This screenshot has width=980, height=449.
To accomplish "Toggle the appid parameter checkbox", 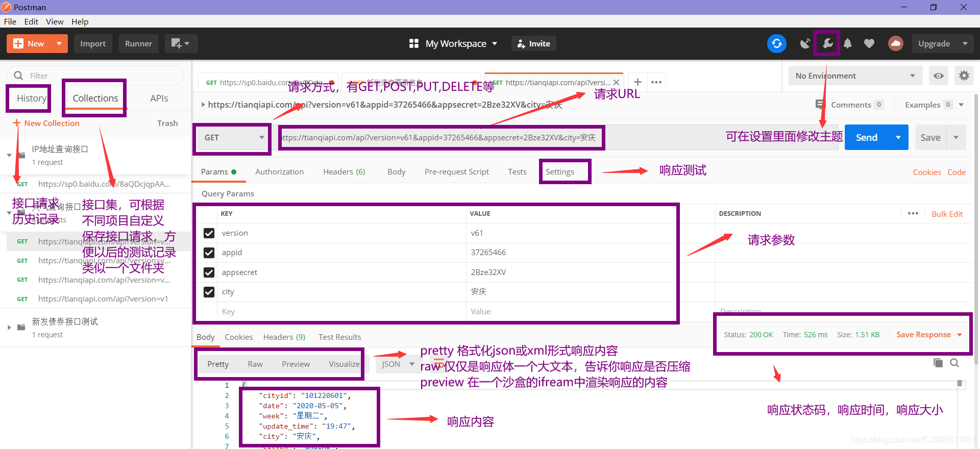I will click(209, 253).
